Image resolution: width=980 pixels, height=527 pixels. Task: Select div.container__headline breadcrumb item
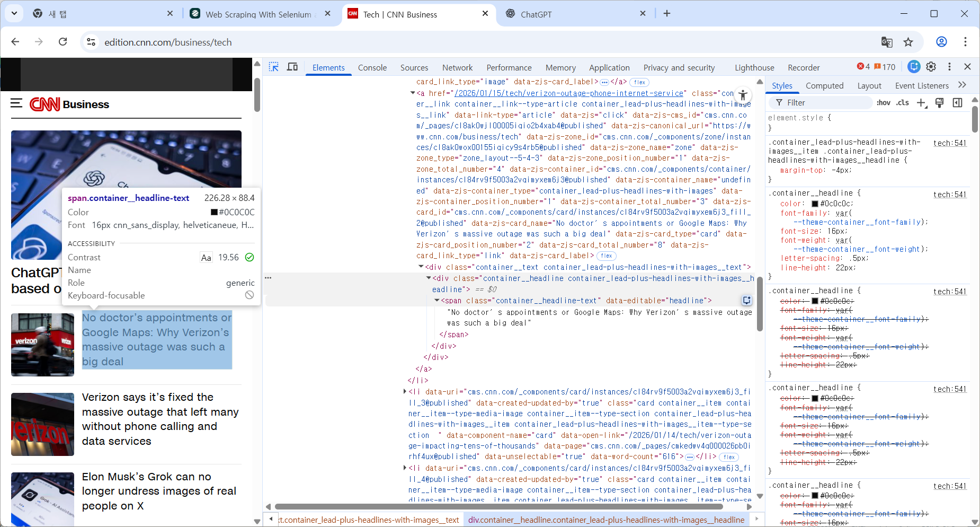(606, 520)
